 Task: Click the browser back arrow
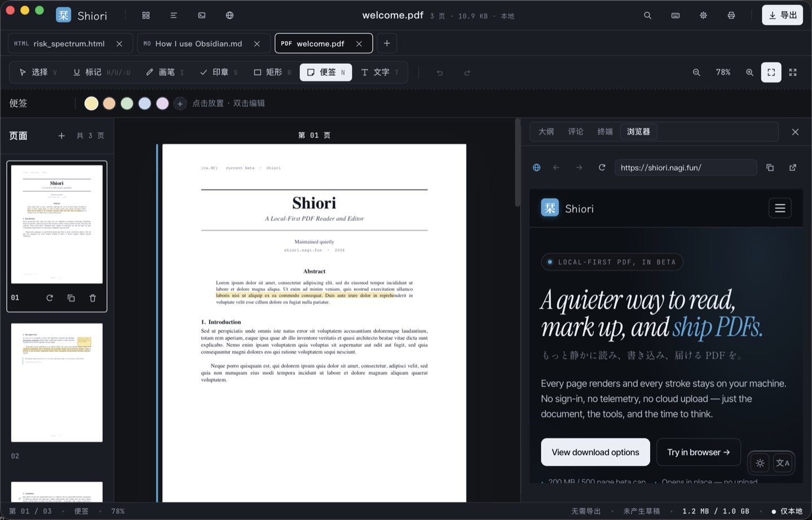557,168
